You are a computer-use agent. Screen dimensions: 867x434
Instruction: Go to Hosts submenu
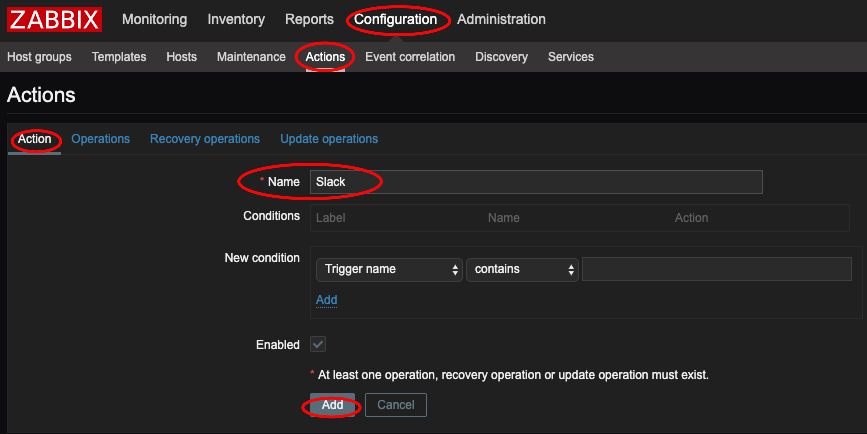181,57
